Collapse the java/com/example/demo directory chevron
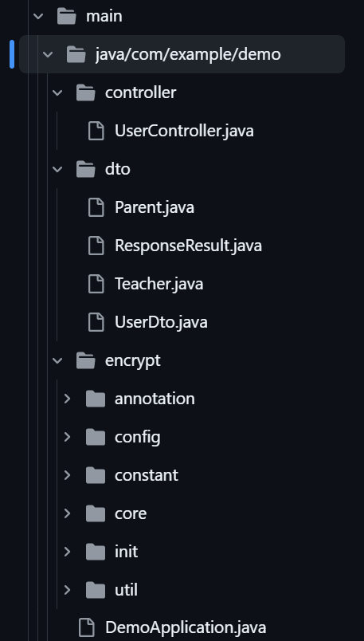This screenshot has height=641, width=364. [x=48, y=54]
